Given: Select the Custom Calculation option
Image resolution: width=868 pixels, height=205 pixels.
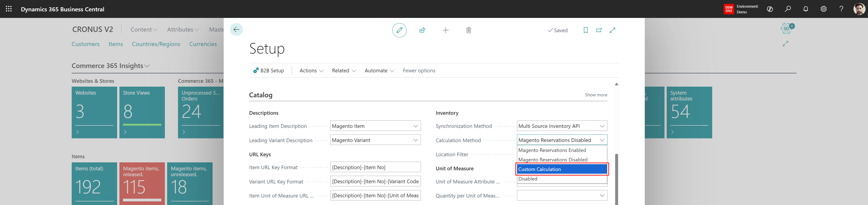Looking at the screenshot, I should coord(562,169).
